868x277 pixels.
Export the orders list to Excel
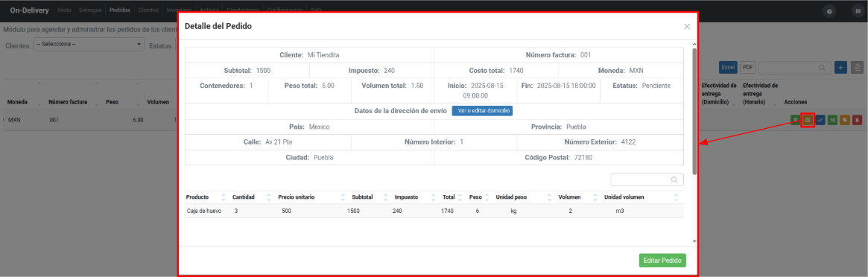click(728, 67)
